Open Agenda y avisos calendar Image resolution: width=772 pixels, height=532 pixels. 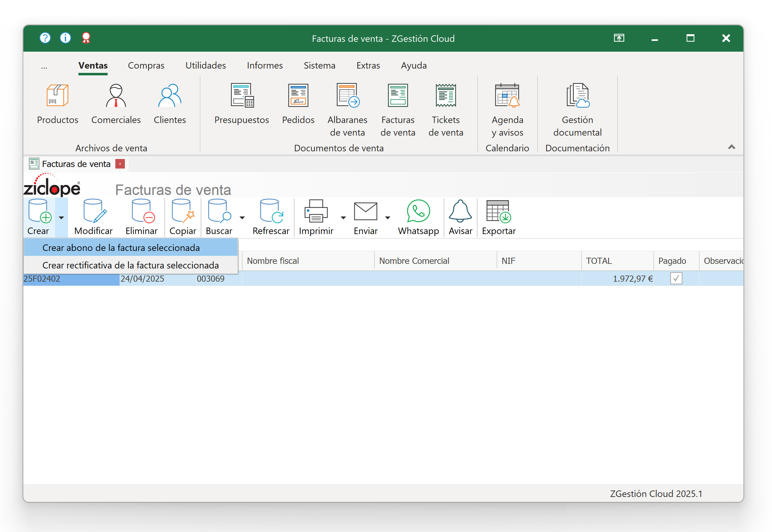pyautogui.click(x=508, y=110)
